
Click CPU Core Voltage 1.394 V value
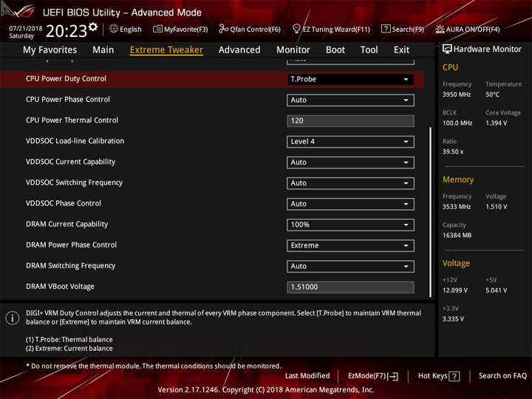pyautogui.click(x=497, y=123)
